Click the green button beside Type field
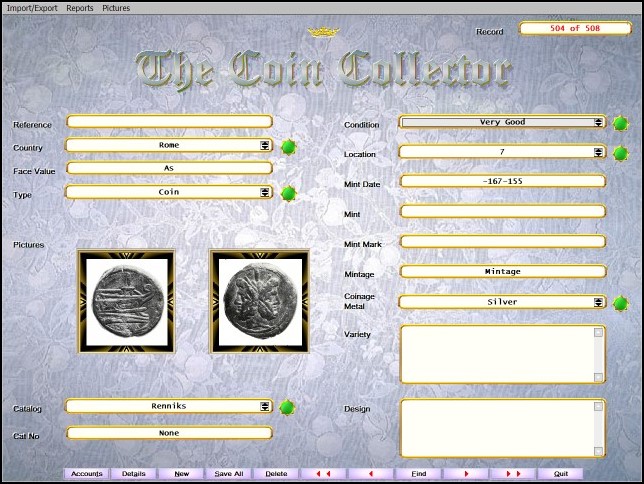Image resolution: width=644 pixels, height=484 pixels. 289,194
